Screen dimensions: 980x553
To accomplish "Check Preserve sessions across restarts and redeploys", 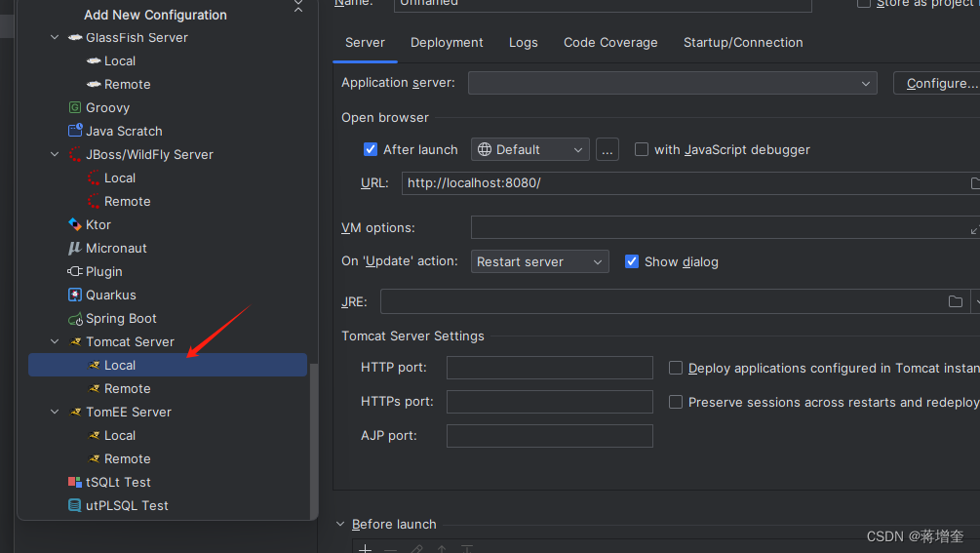I will click(x=676, y=402).
